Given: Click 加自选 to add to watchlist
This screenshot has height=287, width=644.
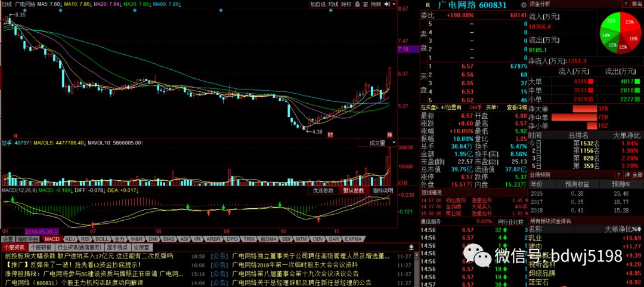Looking at the screenshot, I should (318, 4).
